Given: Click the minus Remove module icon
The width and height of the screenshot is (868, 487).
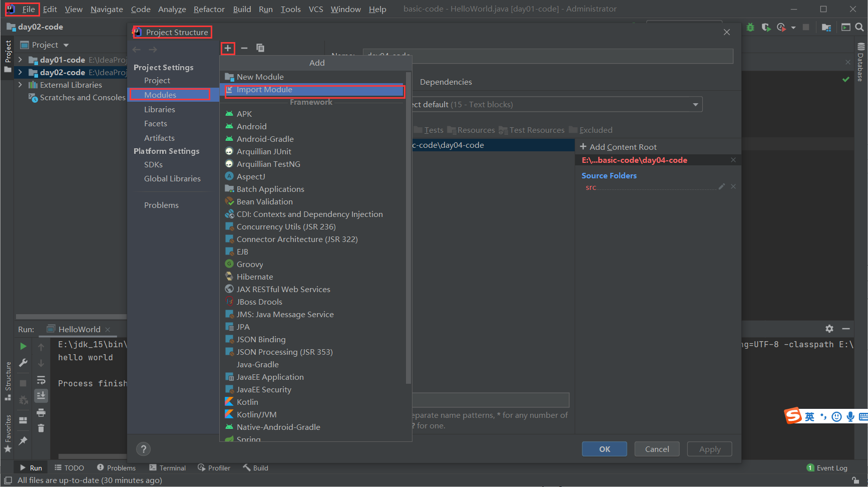Looking at the screenshot, I should tap(244, 48).
